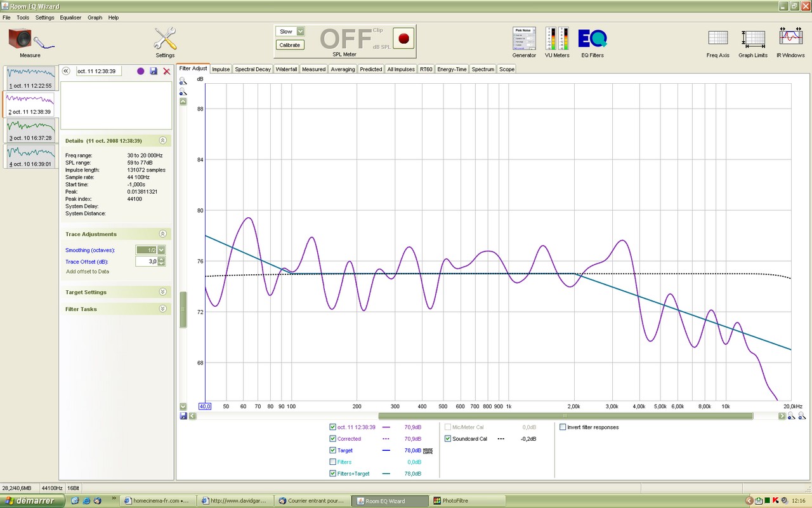Collapse the Trace Adjustments section
This screenshot has width=812, height=508.
[162, 234]
